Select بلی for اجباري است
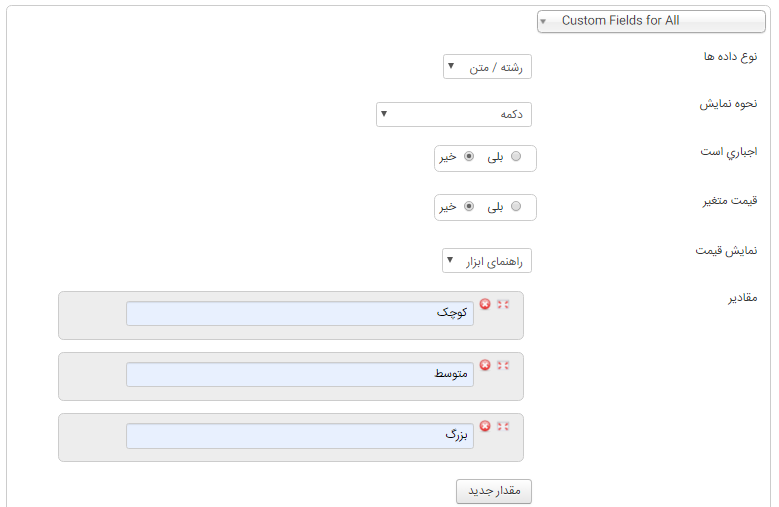Screen dimensions: 779x507 [x=516, y=157]
